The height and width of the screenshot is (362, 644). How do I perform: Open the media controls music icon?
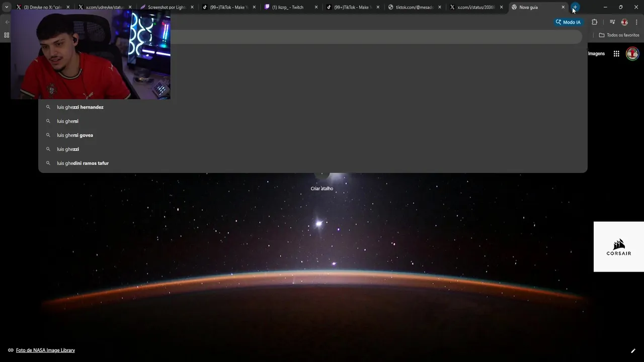coord(612,22)
